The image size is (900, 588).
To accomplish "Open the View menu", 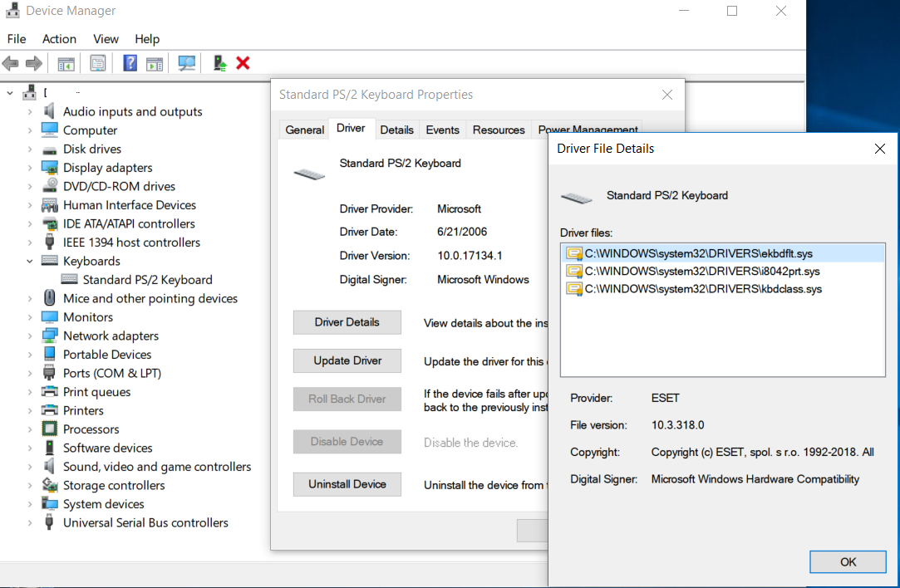I will tap(106, 39).
